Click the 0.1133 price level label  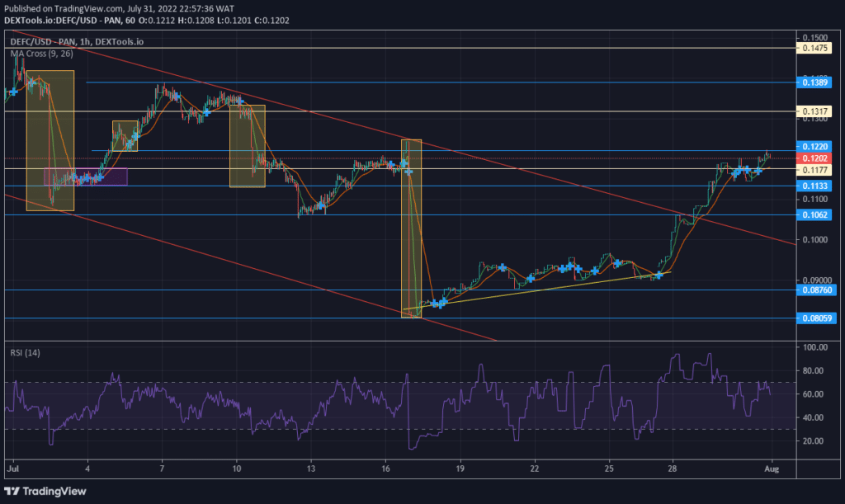pyautogui.click(x=814, y=186)
